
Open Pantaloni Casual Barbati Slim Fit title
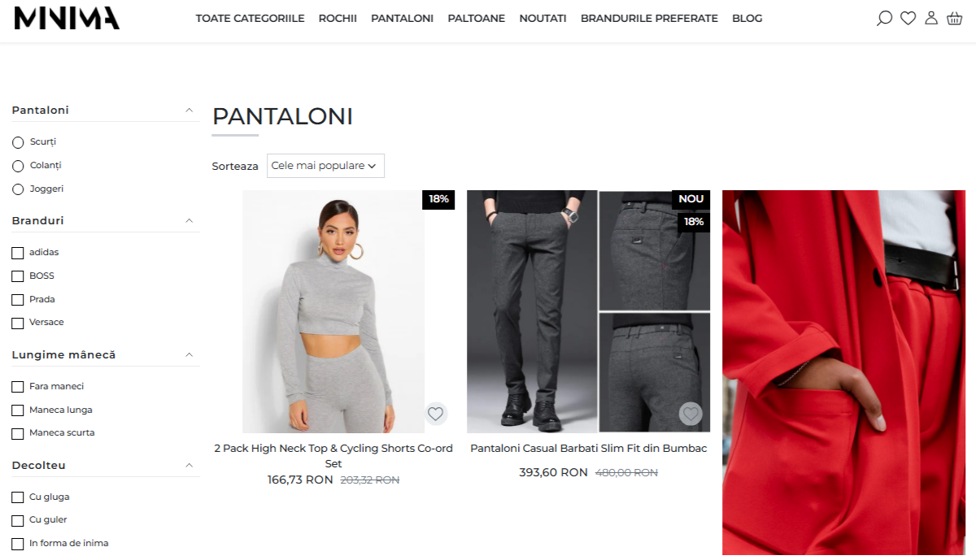589,449
